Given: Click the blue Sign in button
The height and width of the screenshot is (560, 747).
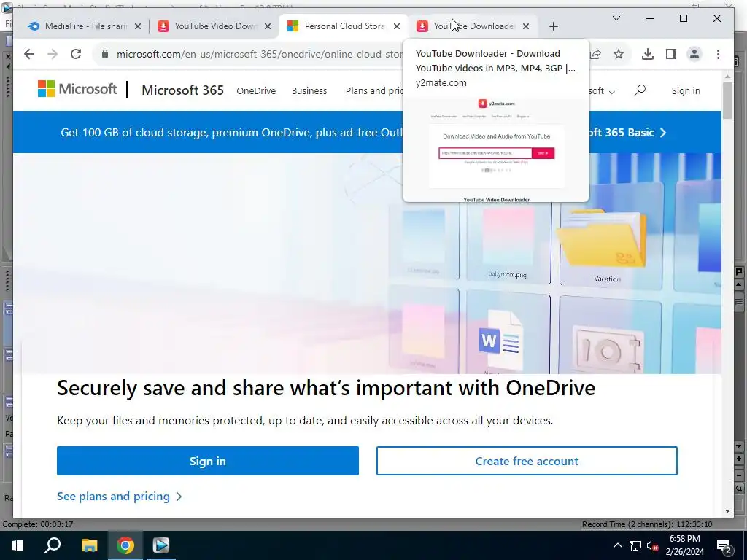Looking at the screenshot, I should (208, 461).
